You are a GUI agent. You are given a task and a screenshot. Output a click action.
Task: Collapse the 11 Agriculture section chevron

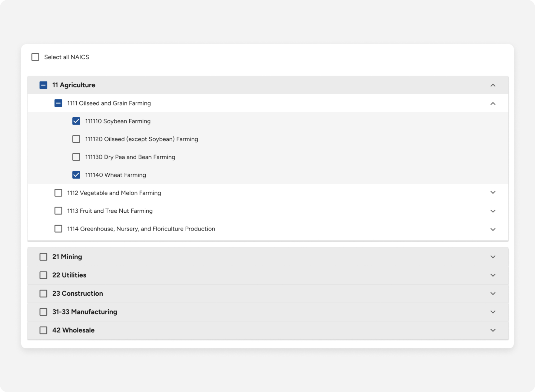coord(493,85)
